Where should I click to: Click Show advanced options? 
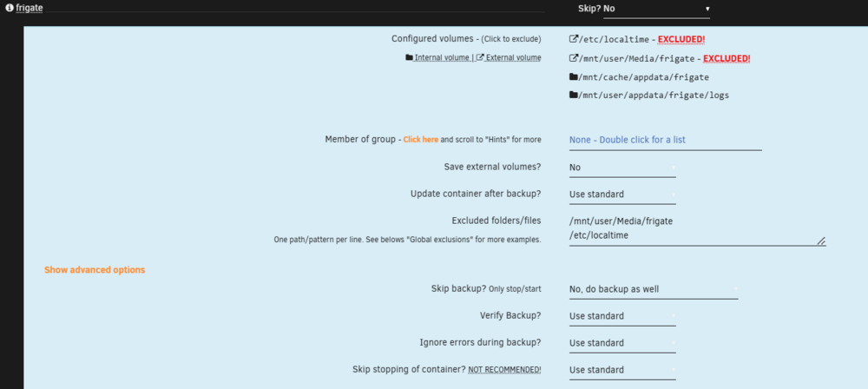pos(95,270)
